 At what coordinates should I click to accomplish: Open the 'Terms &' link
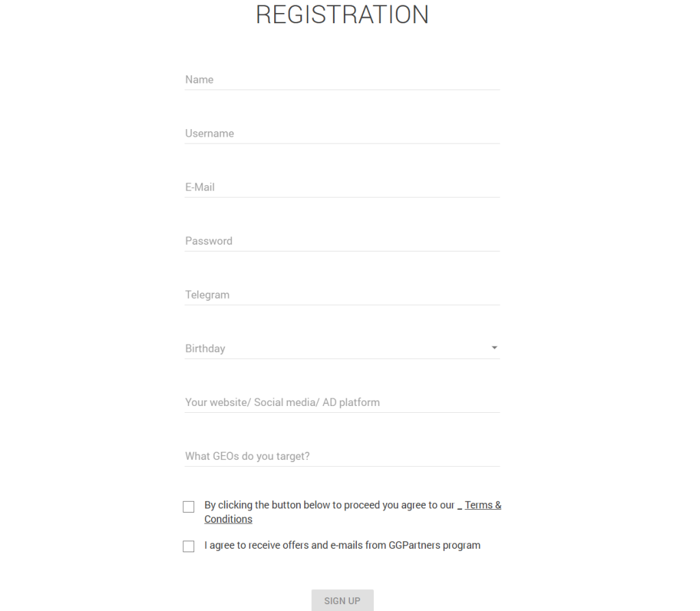click(483, 505)
